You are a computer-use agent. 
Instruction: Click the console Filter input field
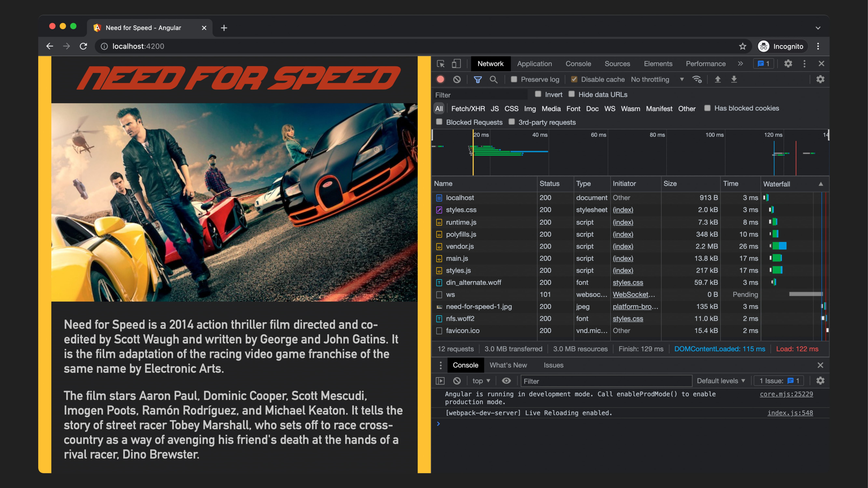coord(606,381)
